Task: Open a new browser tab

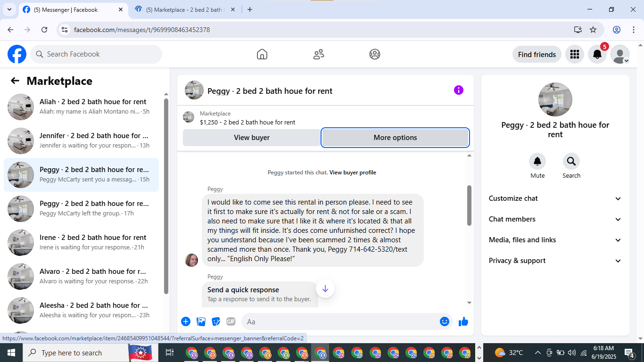Action: (x=250, y=9)
